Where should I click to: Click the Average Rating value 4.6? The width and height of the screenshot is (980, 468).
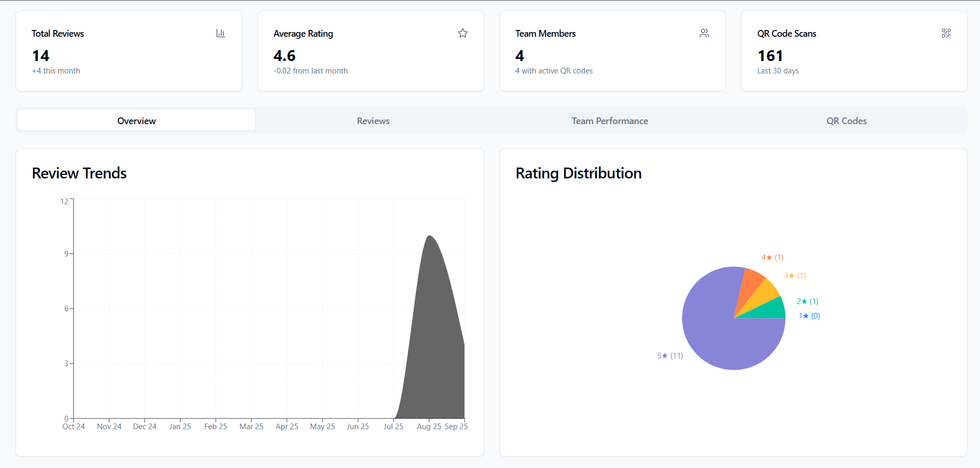pyautogui.click(x=284, y=56)
